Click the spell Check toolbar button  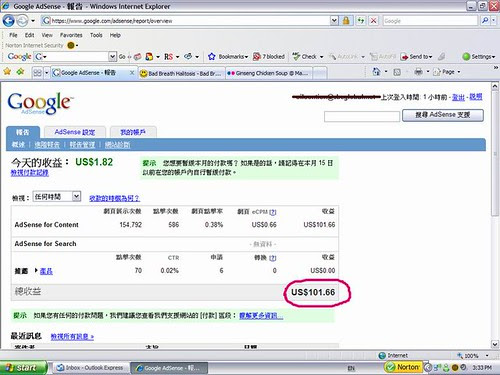305,56
